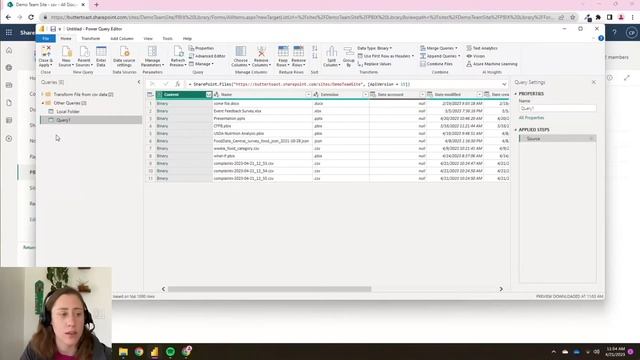Open the Merge Queries dropdown
This screenshot has width=640, height=360.
(439, 48)
